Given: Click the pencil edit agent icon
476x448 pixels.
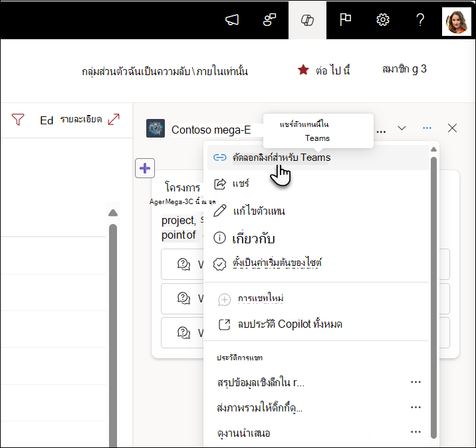Looking at the screenshot, I should 220,211.
